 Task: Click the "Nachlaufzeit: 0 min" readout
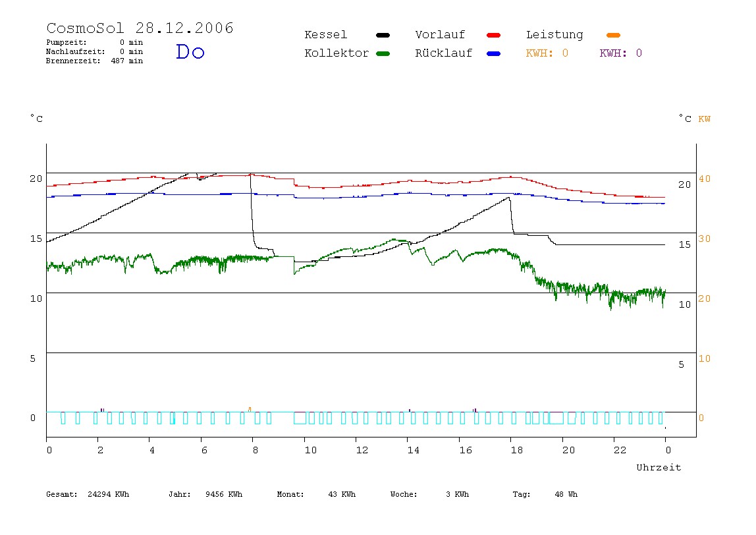point(95,51)
